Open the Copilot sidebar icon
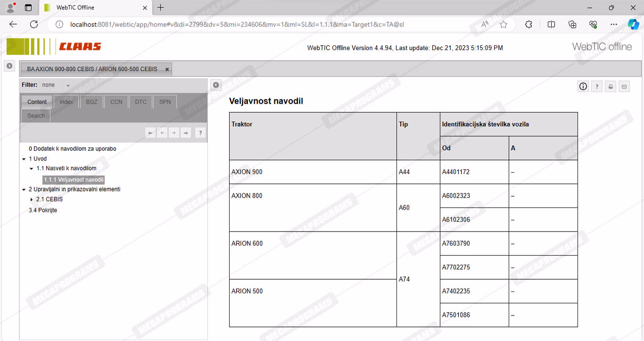The height and width of the screenshot is (341, 644). [633, 25]
